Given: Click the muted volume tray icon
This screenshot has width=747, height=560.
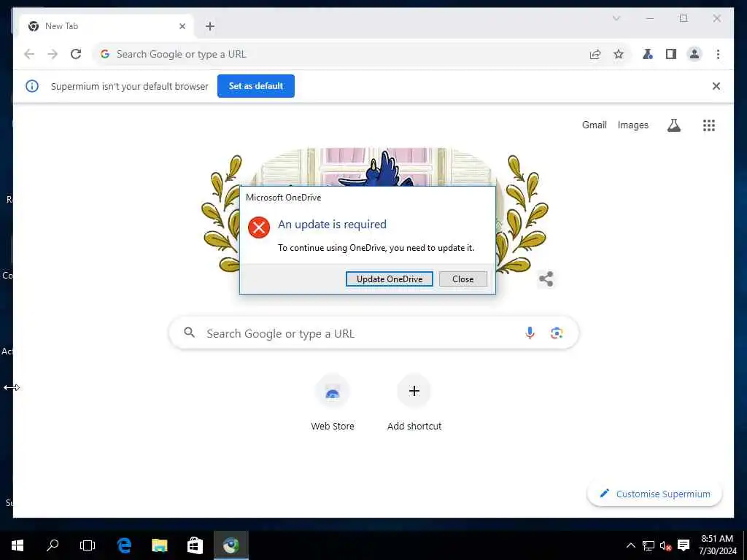Looking at the screenshot, I should [x=665, y=545].
